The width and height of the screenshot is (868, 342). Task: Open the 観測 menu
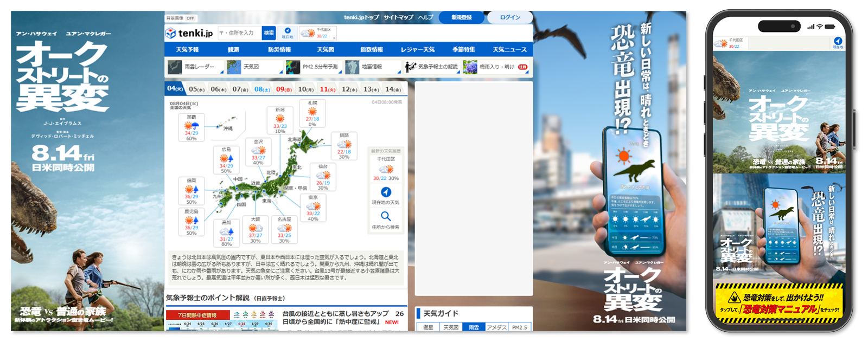[233, 49]
